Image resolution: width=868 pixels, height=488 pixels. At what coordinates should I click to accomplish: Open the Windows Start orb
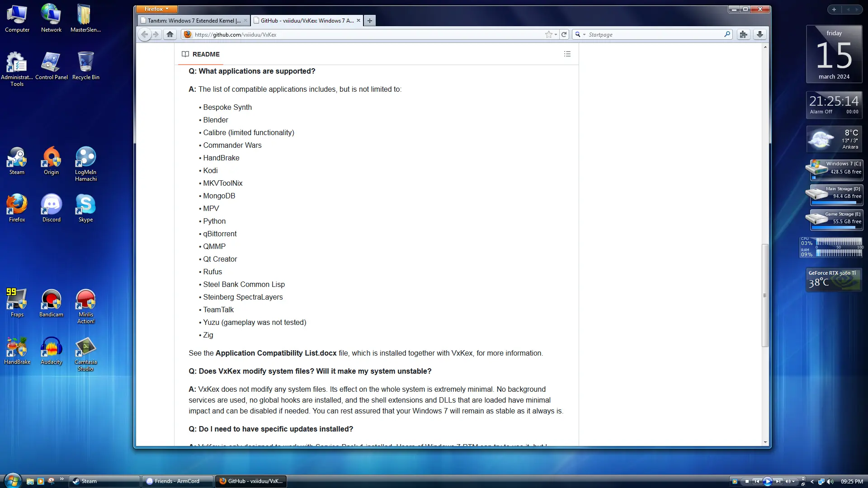[12, 481]
